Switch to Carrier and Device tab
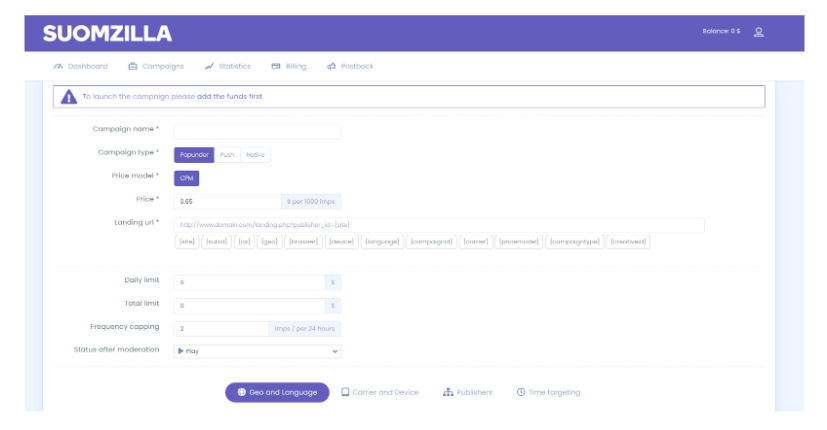 point(380,393)
